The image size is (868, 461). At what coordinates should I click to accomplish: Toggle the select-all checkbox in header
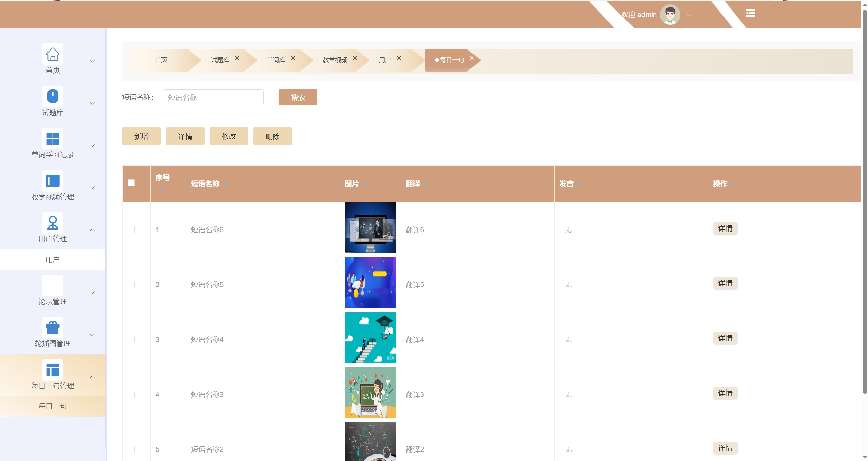[x=131, y=183]
